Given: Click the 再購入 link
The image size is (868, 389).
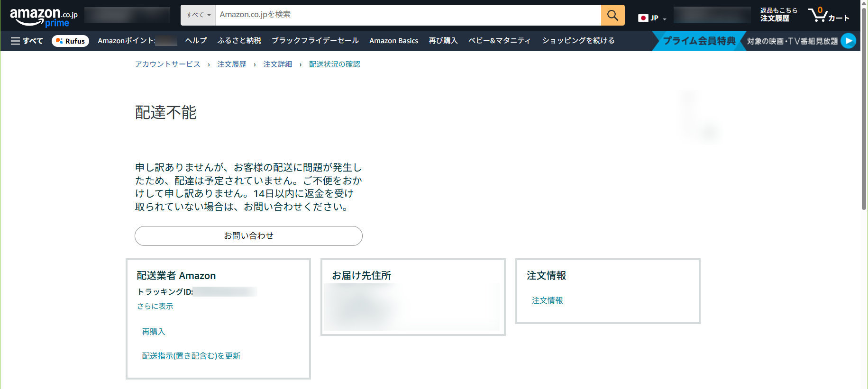Looking at the screenshot, I should point(154,332).
